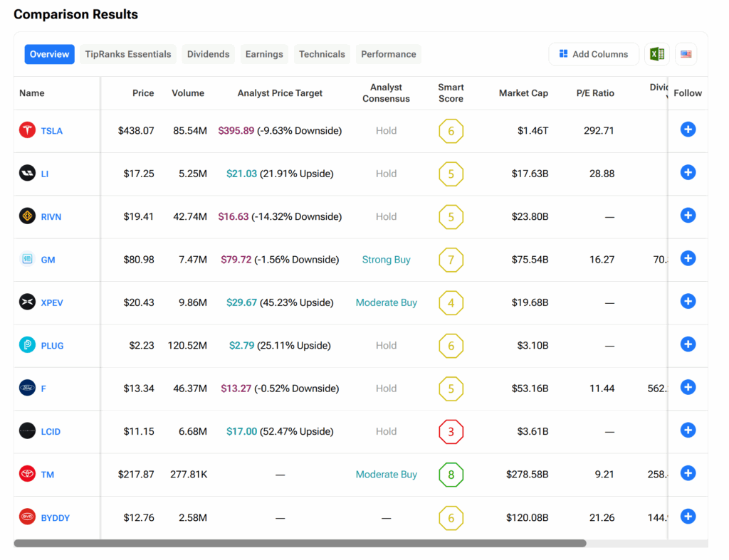
Task: Toggle follow for PLUG stock
Action: coord(688,344)
